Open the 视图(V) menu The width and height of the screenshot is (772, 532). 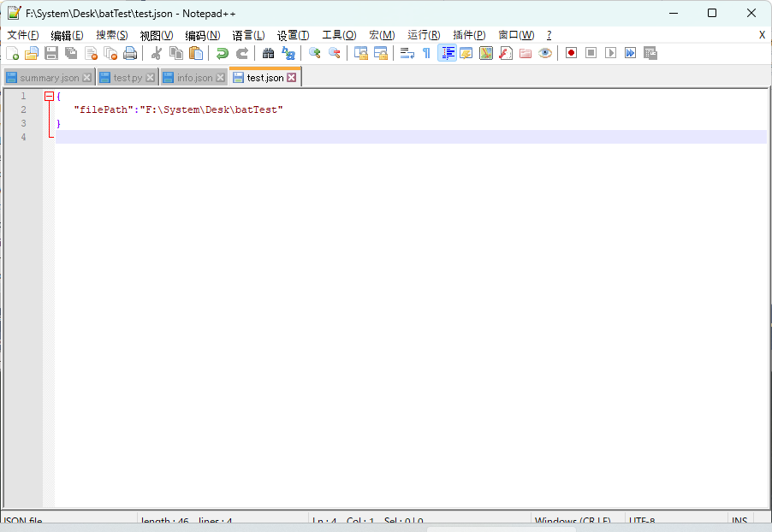click(157, 35)
